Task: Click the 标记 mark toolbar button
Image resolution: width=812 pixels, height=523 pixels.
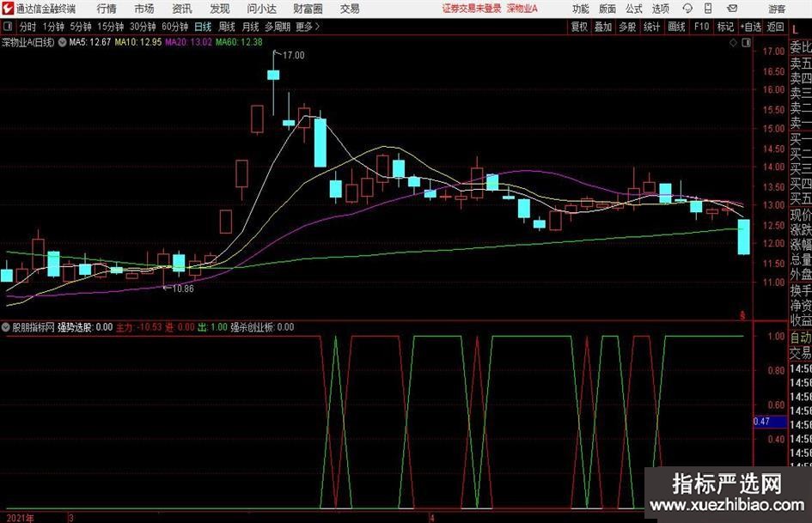Action: (x=725, y=27)
